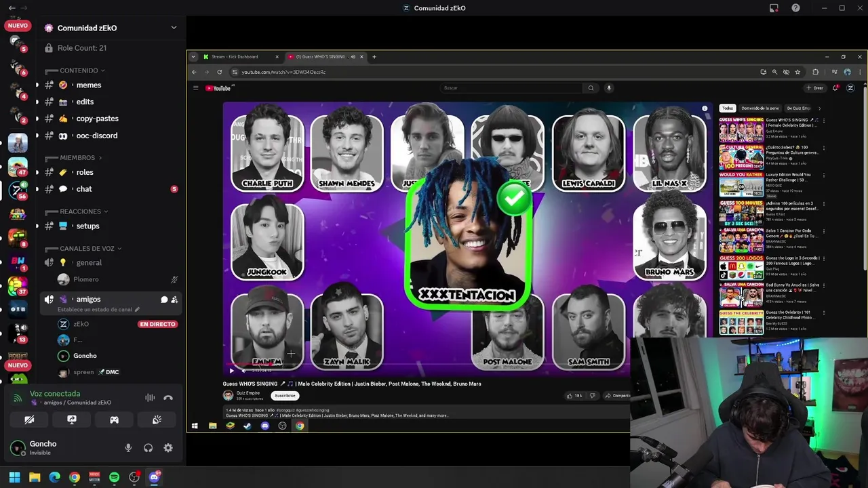The height and width of the screenshot is (488, 868).
Task: Collapse the REACCIONES category
Action: [x=76, y=211]
